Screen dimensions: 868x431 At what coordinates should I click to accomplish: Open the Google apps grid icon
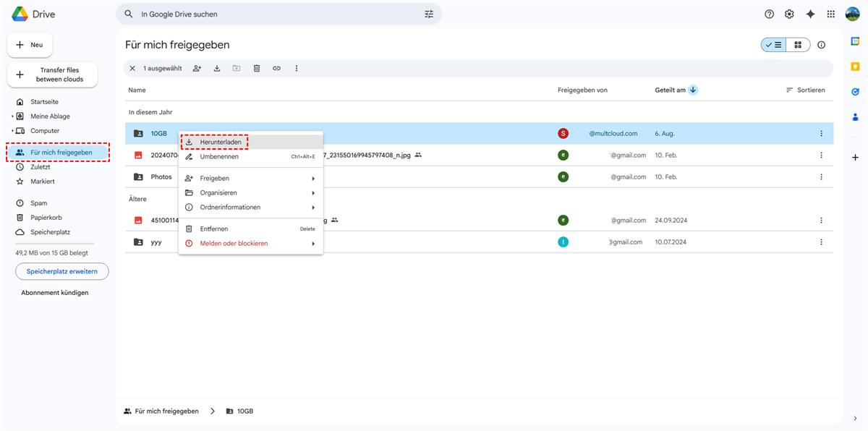(x=830, y=14)
